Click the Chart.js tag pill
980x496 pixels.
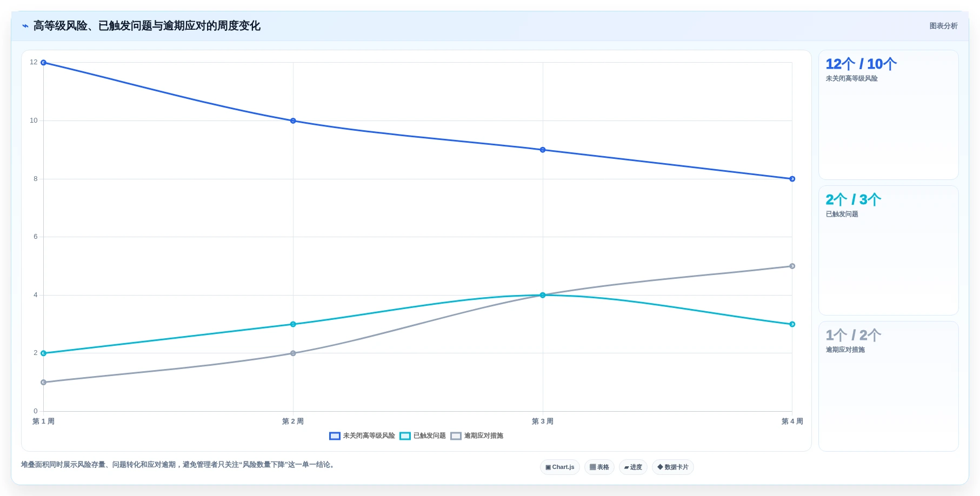(x=560, y=467)
